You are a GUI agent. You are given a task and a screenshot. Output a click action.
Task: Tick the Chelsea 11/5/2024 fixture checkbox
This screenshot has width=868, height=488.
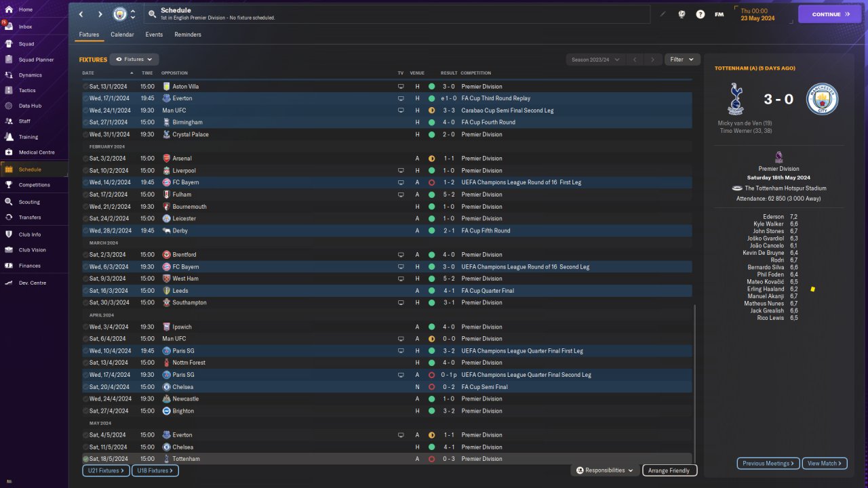pos(85,447)
